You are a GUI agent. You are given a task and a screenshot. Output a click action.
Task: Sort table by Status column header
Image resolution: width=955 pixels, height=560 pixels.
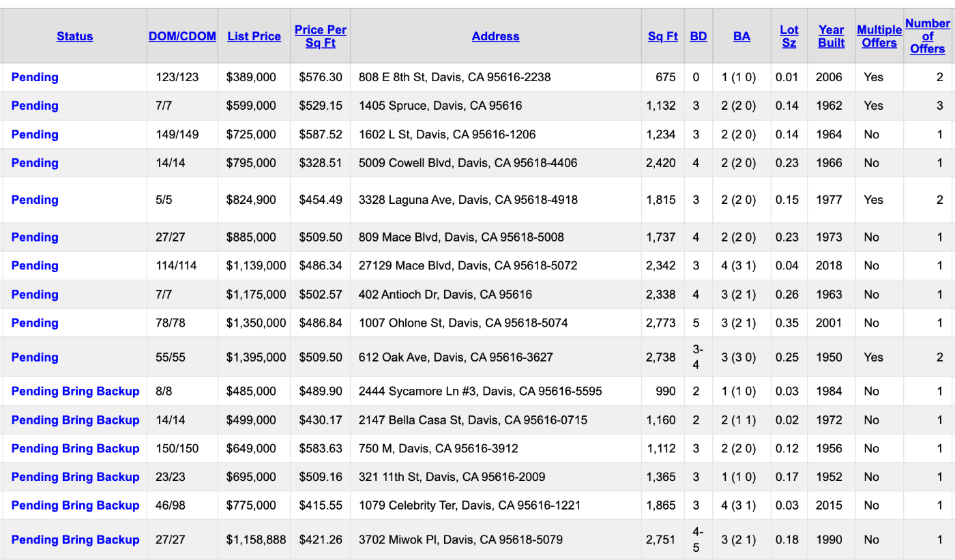click(x=75, y=36)
